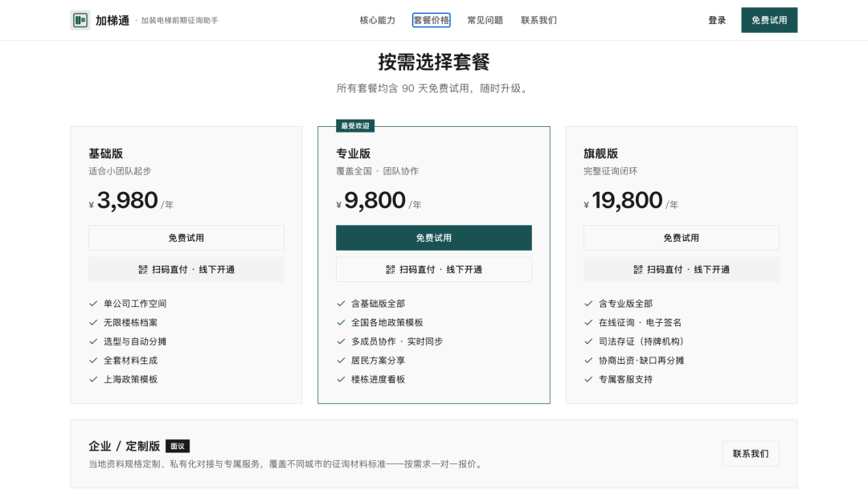This screenshot has height=494, width=868.
Task: Start 免费试用 for 基础版 plan
Action: 186,238
